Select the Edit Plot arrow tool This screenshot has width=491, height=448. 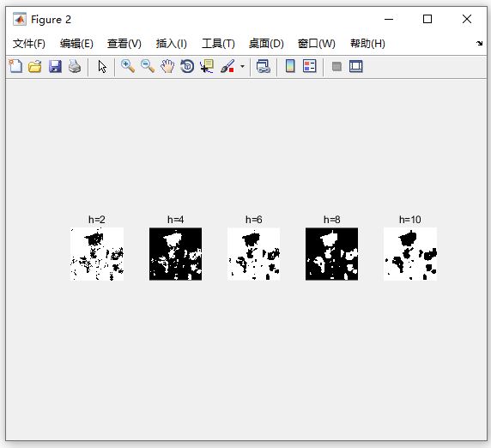102,66
